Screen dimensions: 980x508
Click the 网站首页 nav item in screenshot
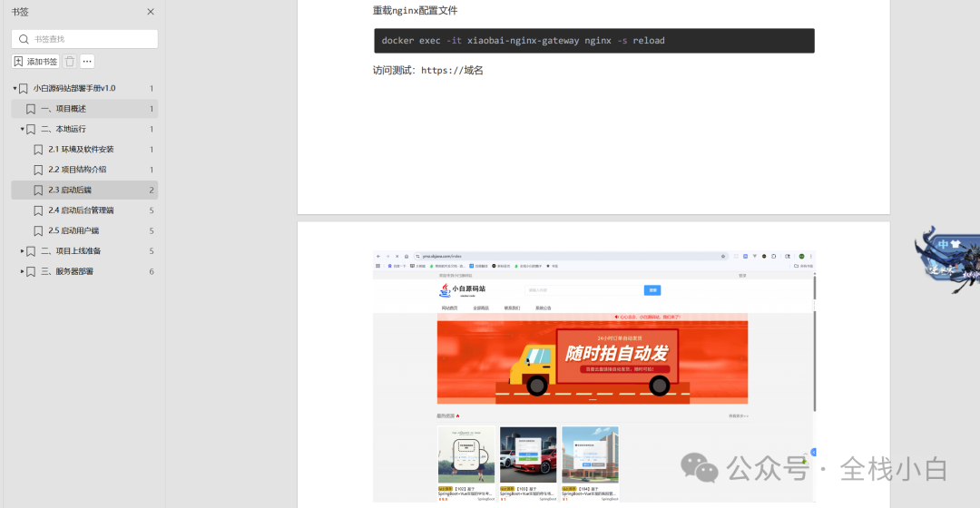[449, 308]
